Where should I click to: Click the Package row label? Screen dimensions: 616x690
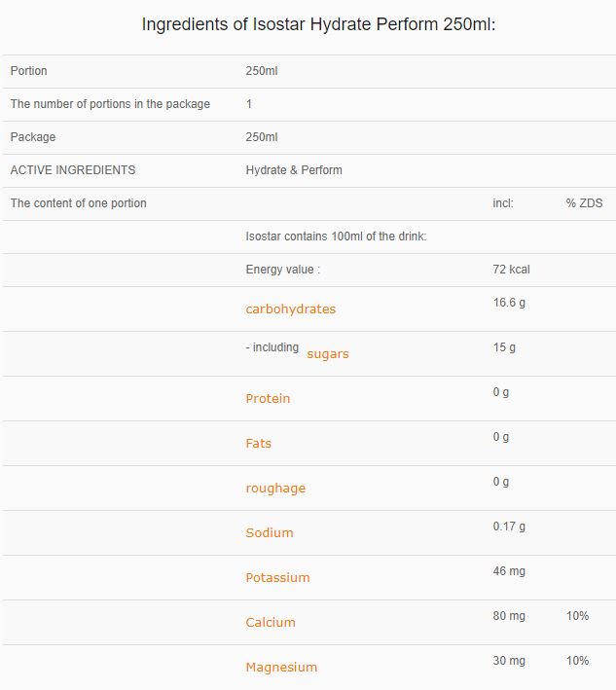pyautogui.click(x=33, y=137)
